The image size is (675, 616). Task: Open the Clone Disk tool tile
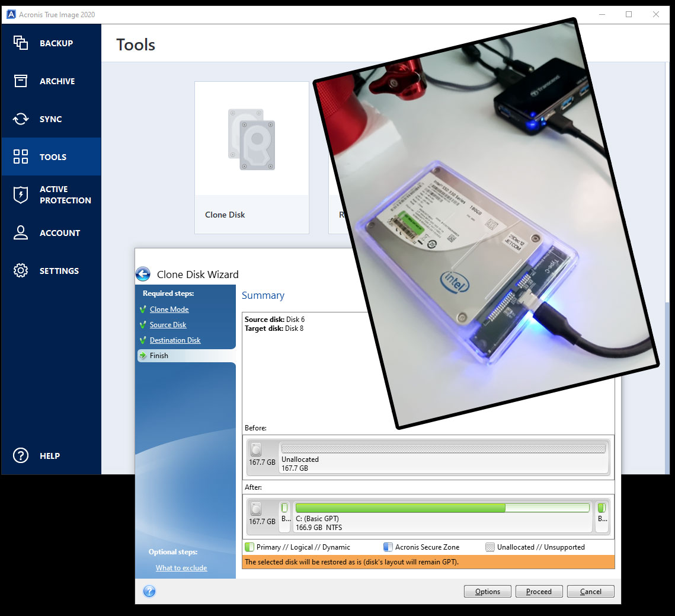pyautogui.click(x=252, y=157)
